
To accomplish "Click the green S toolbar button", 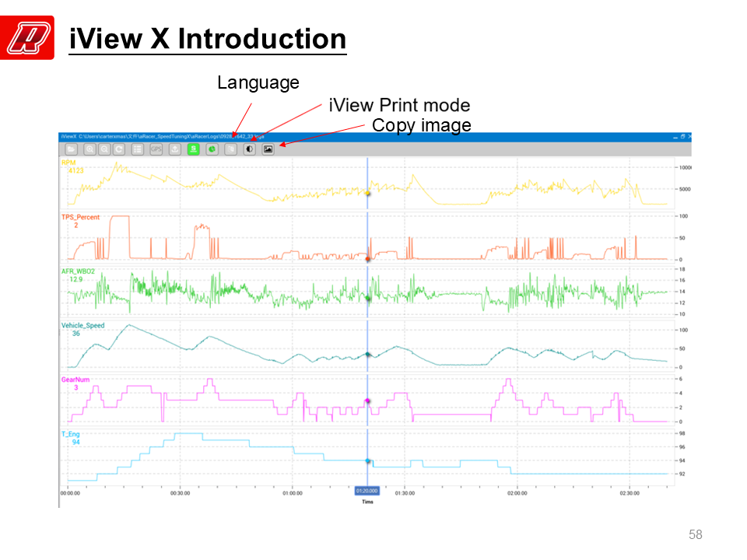I will 194,149.
